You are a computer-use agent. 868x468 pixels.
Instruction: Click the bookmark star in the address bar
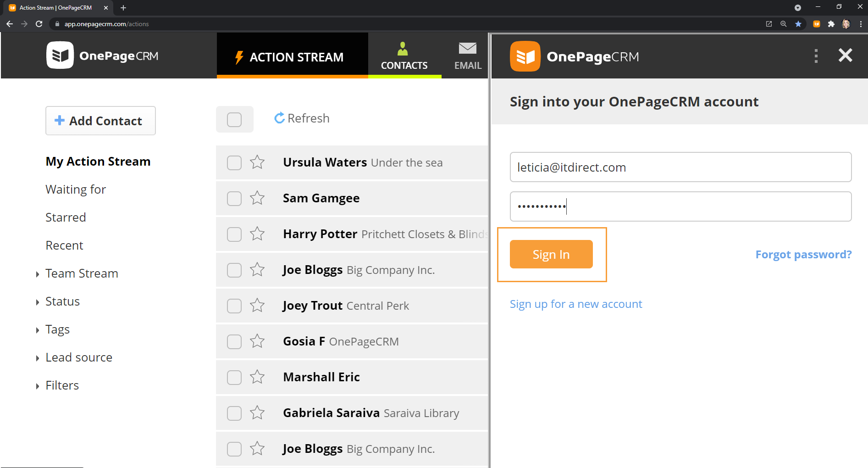click(798, 24)
